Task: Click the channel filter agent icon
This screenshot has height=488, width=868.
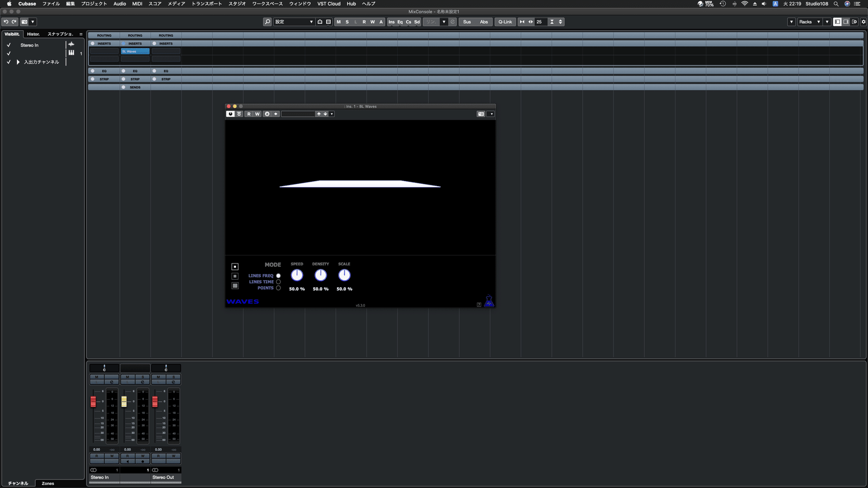Action: click(320, 22)
